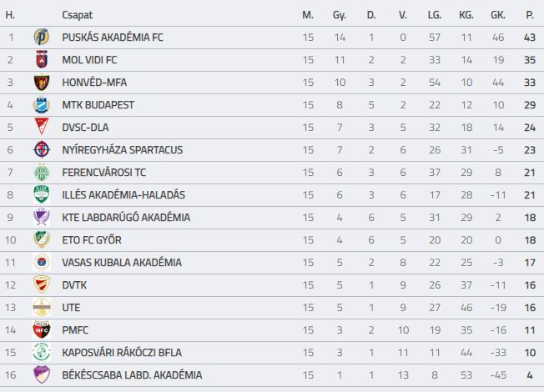Image resolution: width=544 pixels, height=392 pixels.
Task: Select the UTE team row name
Action: (x=71, y=308)
